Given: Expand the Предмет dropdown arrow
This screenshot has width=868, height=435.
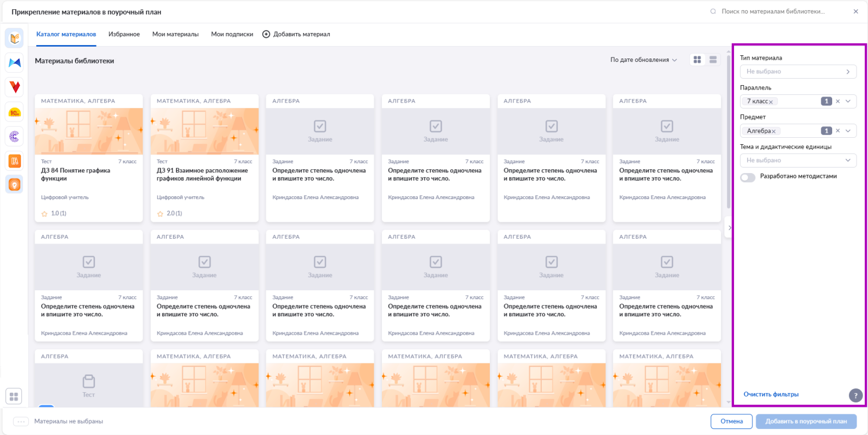Looking at the screenshot, I should pyautogui.click(x=848, y=131).
